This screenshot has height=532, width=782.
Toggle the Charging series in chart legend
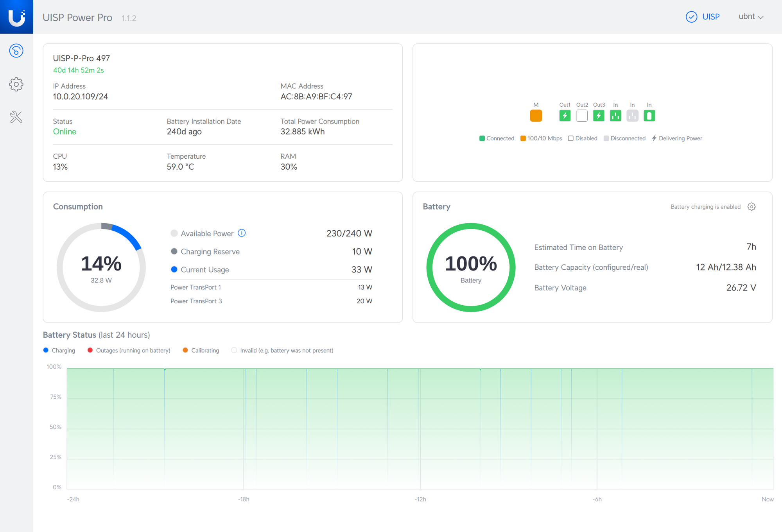59,350
